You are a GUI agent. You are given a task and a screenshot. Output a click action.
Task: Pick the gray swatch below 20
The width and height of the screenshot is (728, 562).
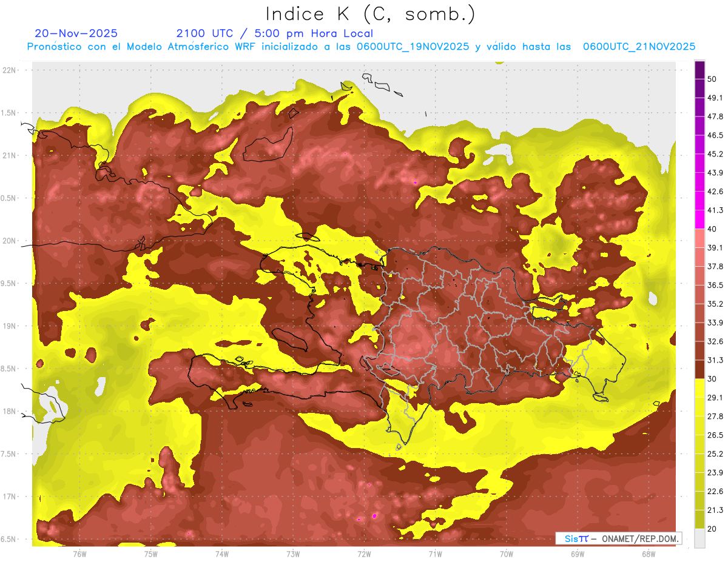(x=699, y=538)
